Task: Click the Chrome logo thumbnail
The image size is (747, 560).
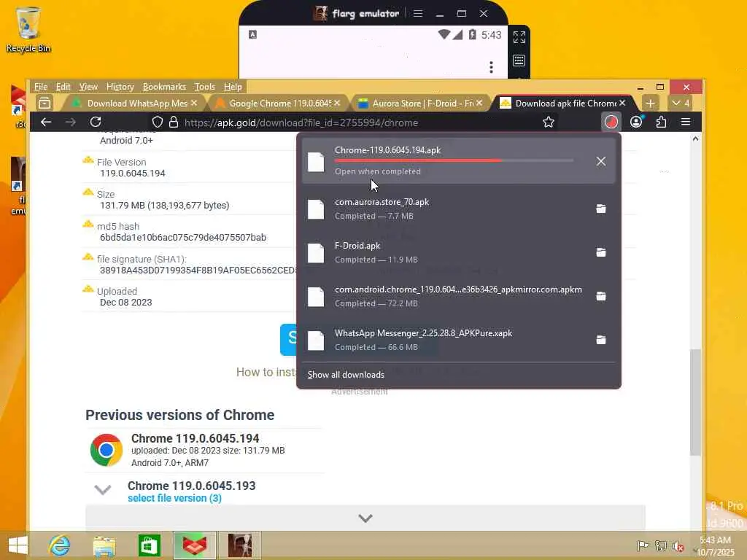Action: [x=107, y=450]
